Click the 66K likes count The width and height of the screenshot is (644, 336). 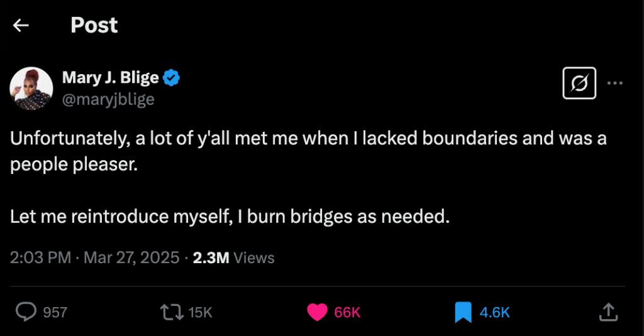coord(347,312)
